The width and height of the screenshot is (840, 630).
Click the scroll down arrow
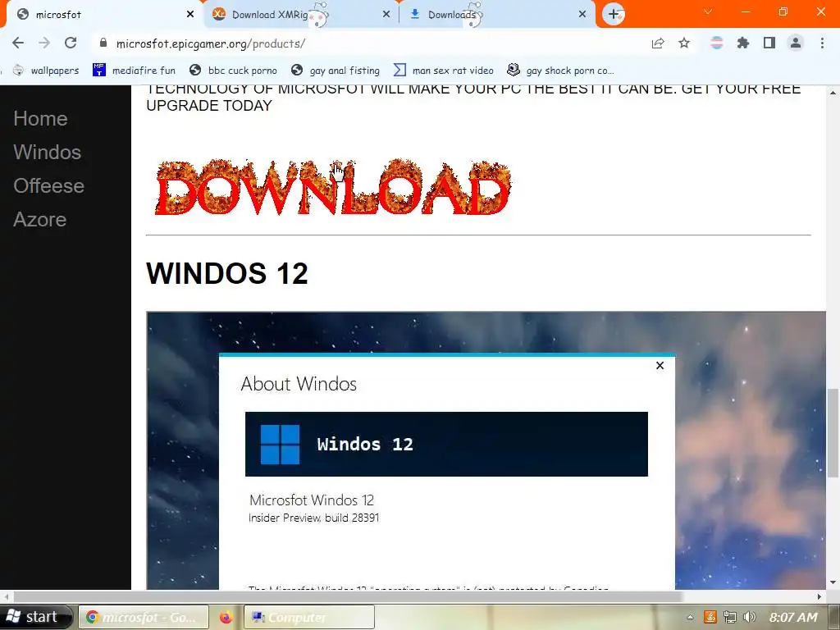point(833,583)
